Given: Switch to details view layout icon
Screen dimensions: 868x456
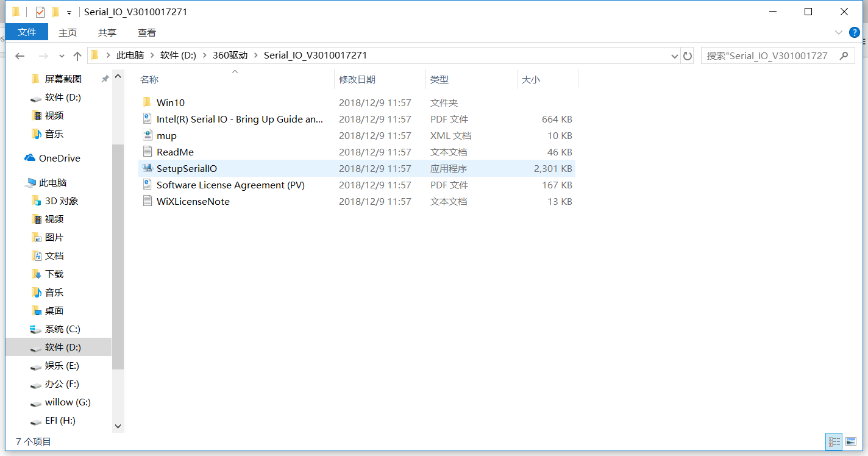Looking at the screenshot, I should click(834, 441).
